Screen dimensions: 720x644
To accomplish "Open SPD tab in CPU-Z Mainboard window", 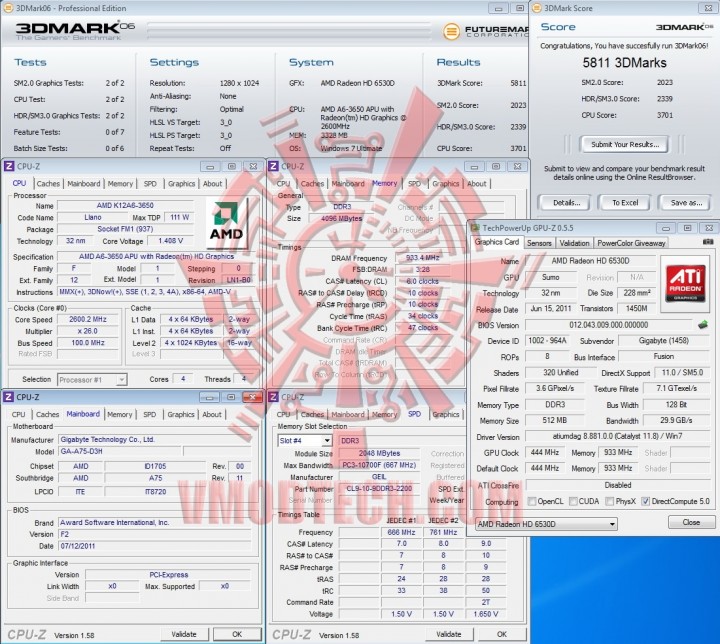I will click(150, 414).
